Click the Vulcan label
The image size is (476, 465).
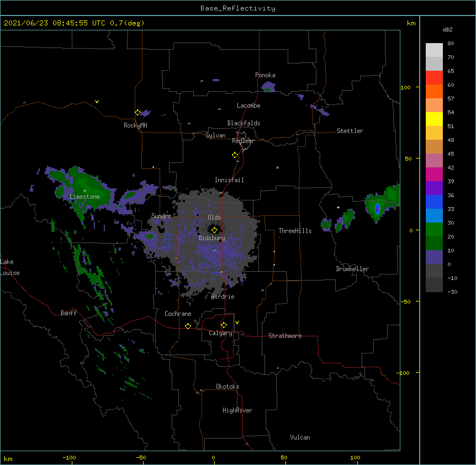click(x=300, y=437)
